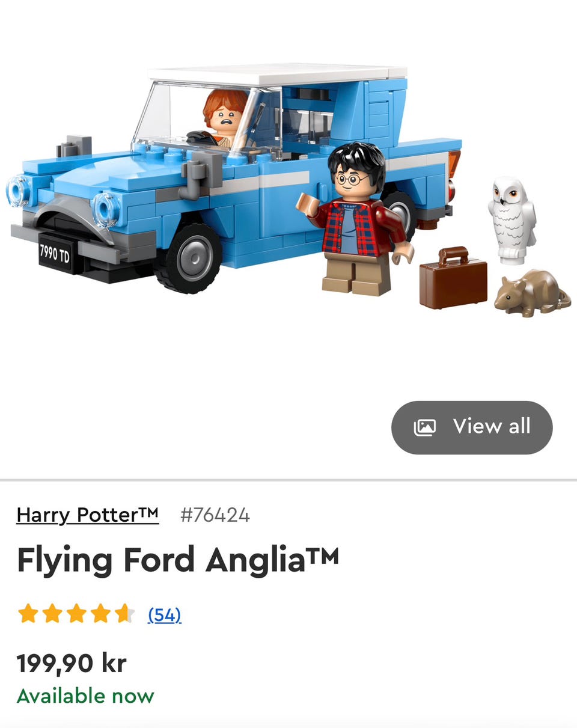Click the 7990 TD license plate

(55, 254)
